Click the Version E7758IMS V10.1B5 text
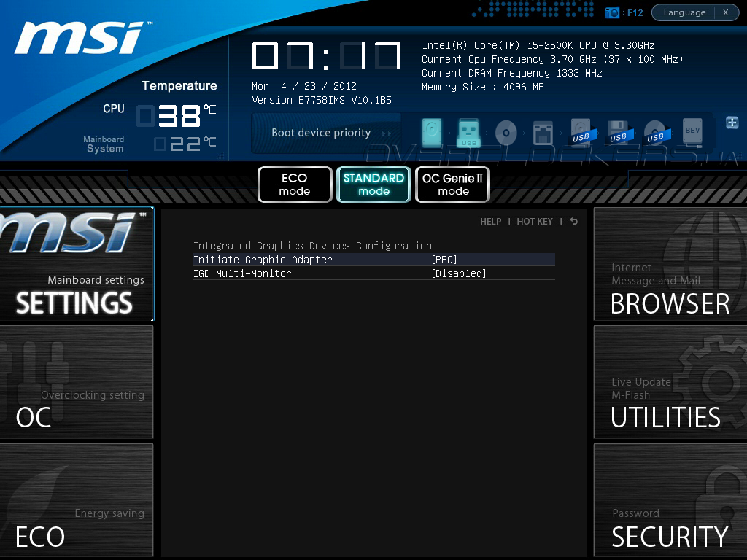747x560 pixels. pos(322,100)
